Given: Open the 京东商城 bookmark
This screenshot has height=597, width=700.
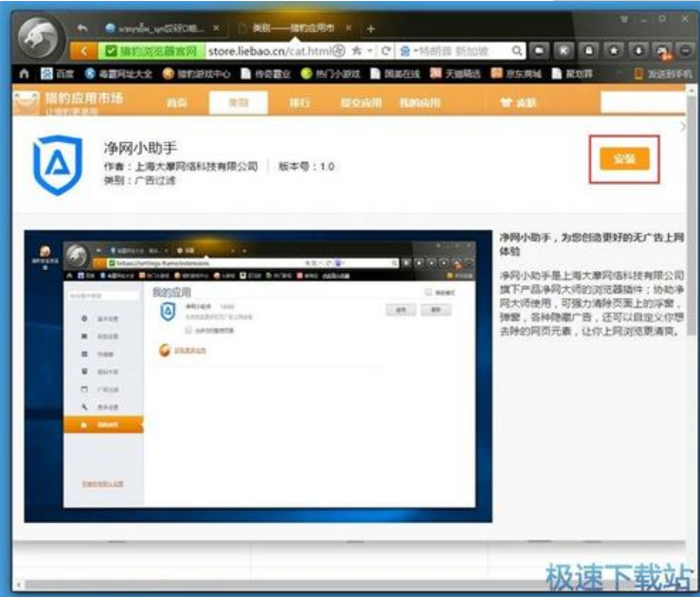Looking at the screenshot, I should pyautogui.click(x=516, y=74).
